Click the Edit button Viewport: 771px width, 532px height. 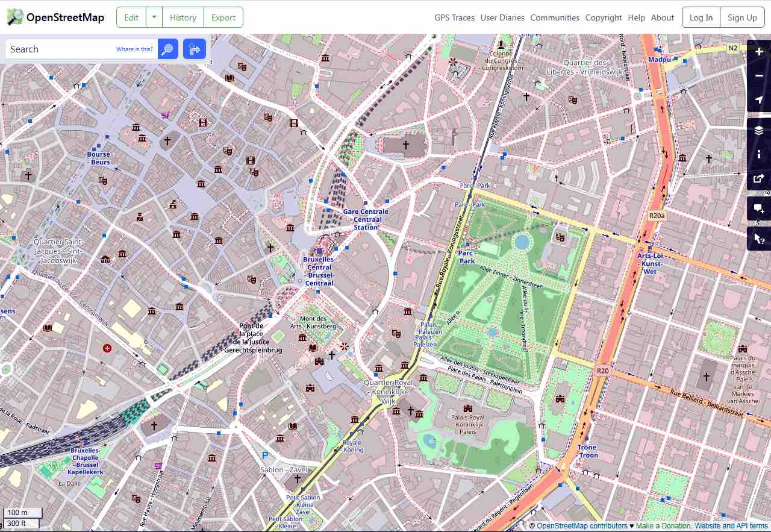pos(131,17)
